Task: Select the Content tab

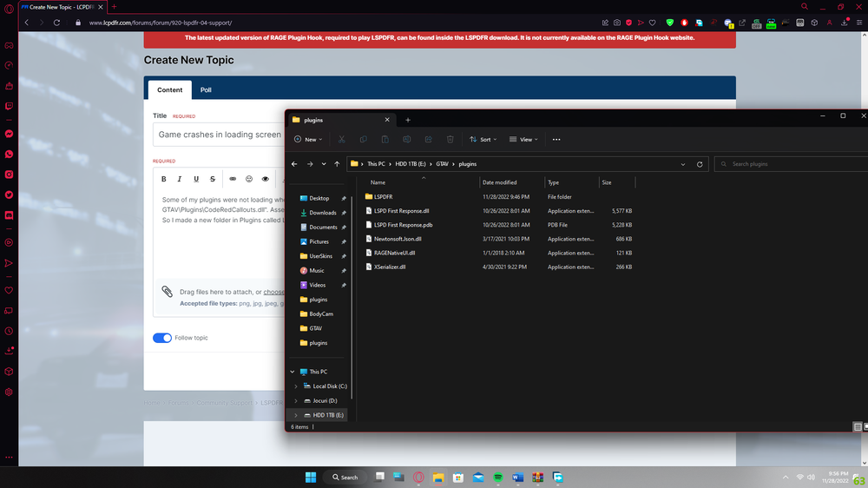Action: (x=169, y=89)
